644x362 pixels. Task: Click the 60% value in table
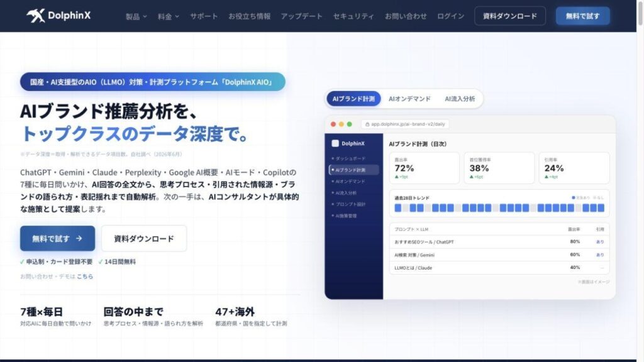(575, 255)
